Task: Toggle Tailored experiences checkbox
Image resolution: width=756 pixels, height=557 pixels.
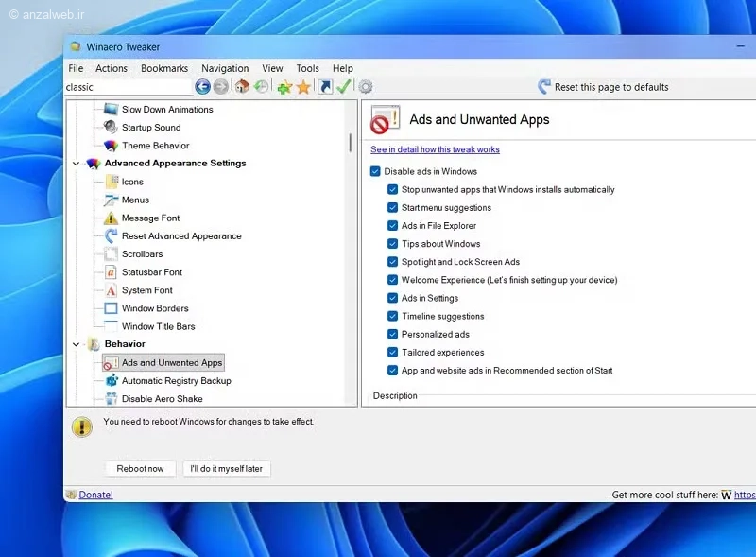Action: pos(392,353)
